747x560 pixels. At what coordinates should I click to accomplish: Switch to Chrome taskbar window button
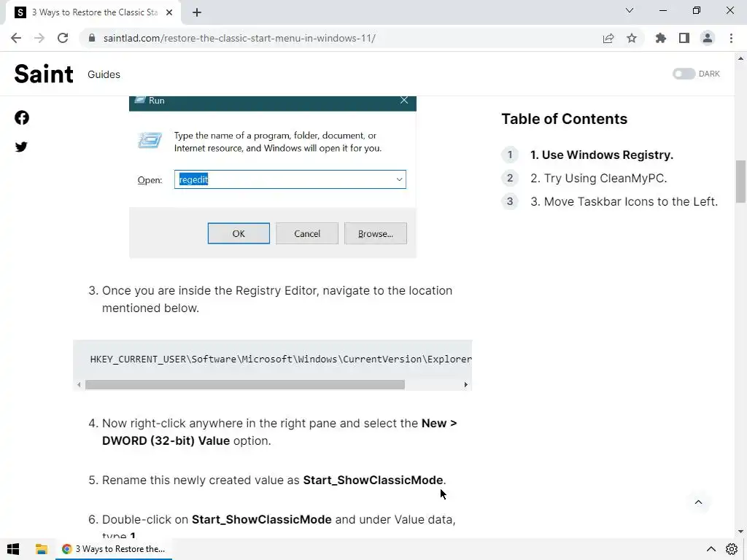(x=114, y=549)
